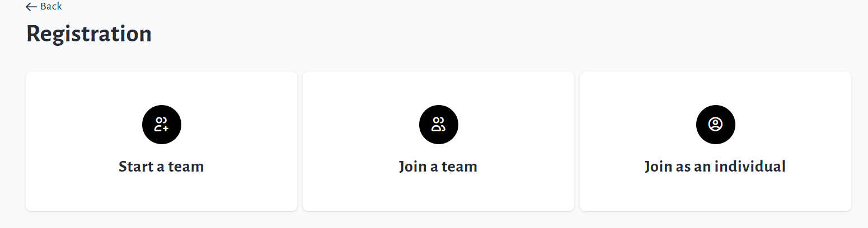Viewport: 868px width, 228px height.
Task: Choose to register individually without a team
Action: (x=715, y=141)
